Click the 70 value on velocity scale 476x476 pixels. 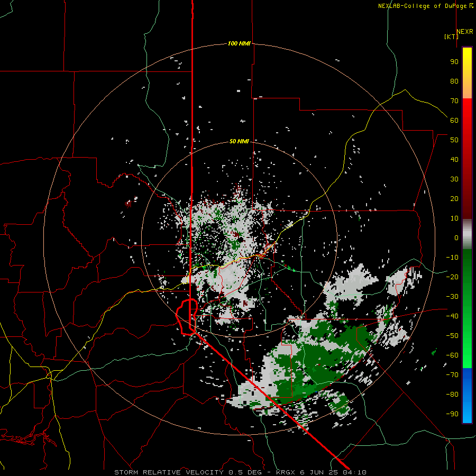click(x=454, y=101)
